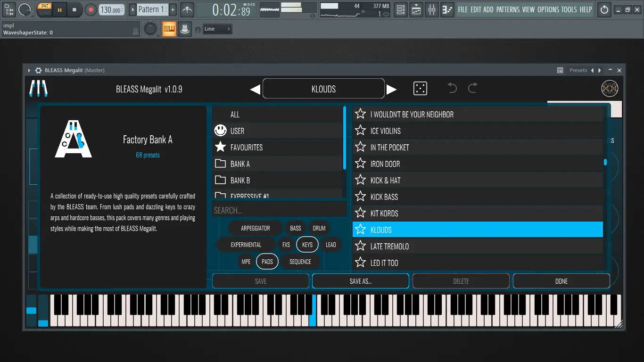This screenshot has height=362, width=644.
Task: Favourite the IRON DOOR preset star
Action: point(361,164)
